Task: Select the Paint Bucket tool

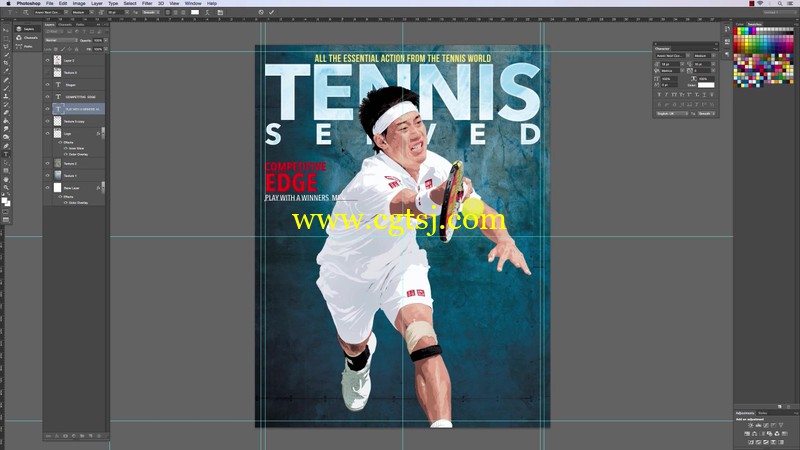Action: (6, 120)
